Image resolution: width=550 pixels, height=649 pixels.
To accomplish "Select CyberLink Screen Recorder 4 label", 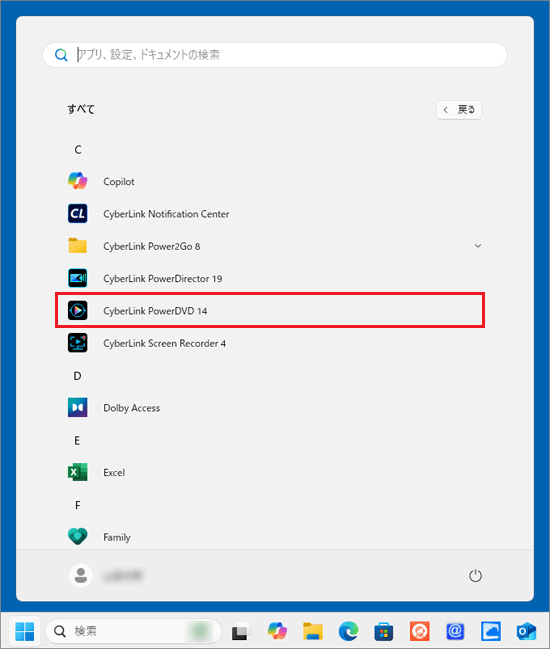I will 164,343.
